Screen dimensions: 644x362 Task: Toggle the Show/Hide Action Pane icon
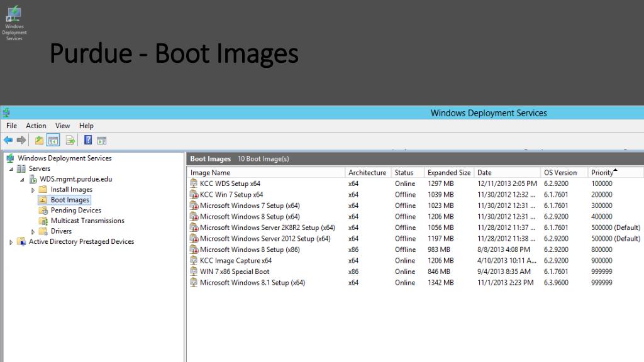click(x=101, y=141)
